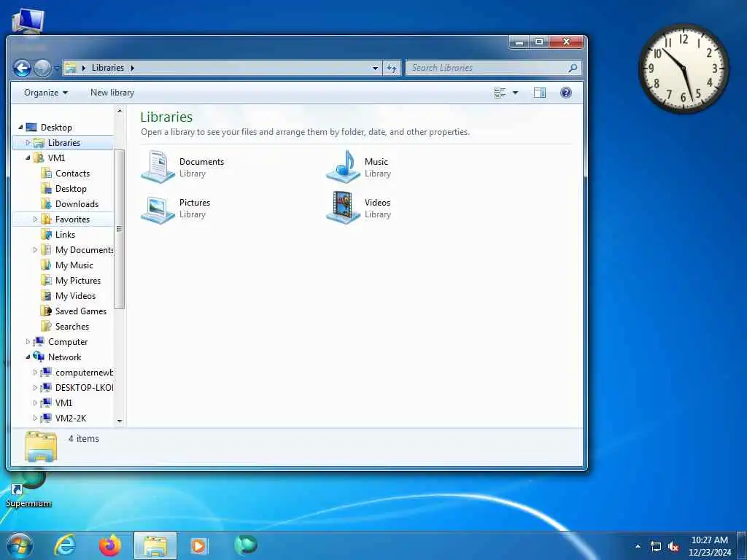Screen dimensions: 747x560
Task: Click the taskbar date and time
Action: pos(710,546)
